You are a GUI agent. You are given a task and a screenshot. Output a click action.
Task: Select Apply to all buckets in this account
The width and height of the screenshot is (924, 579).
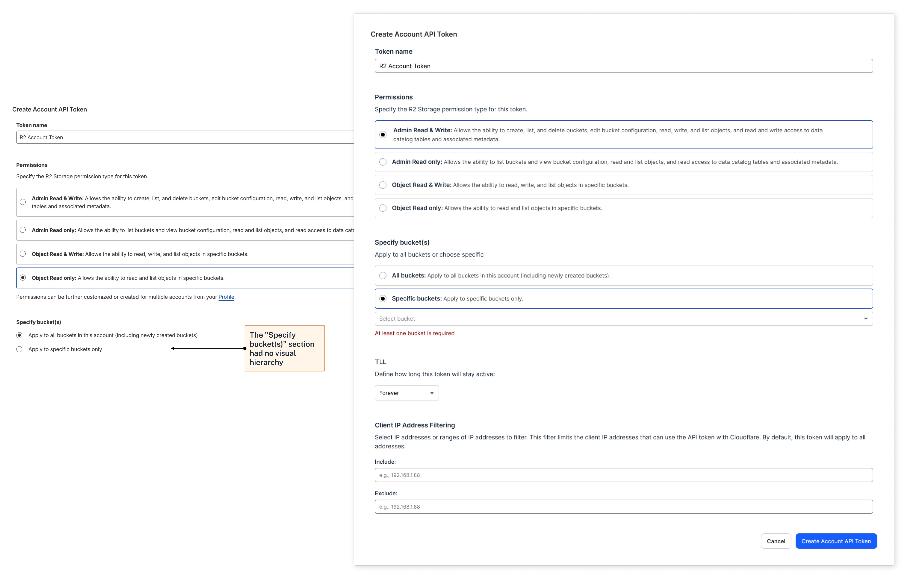click(20, 335)
